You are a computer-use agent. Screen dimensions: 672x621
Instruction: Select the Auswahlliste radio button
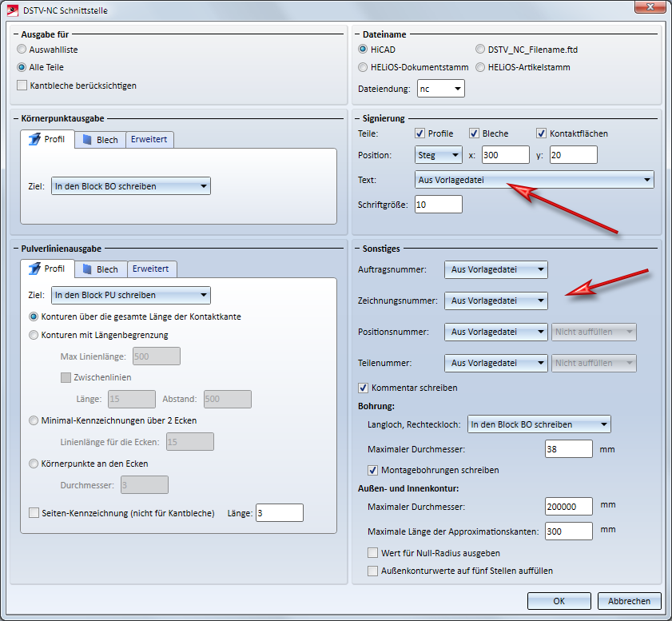[x=22, y=50]
